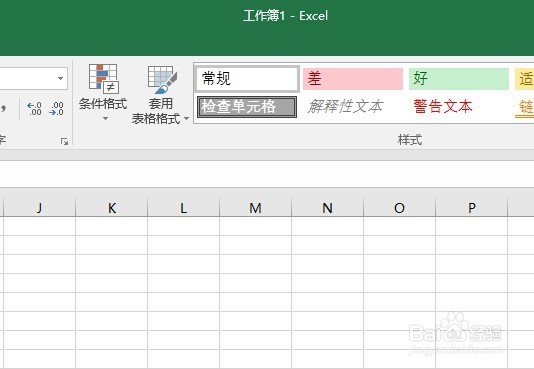Expand the 条件格式 dropdown arrow

(105, 118)
